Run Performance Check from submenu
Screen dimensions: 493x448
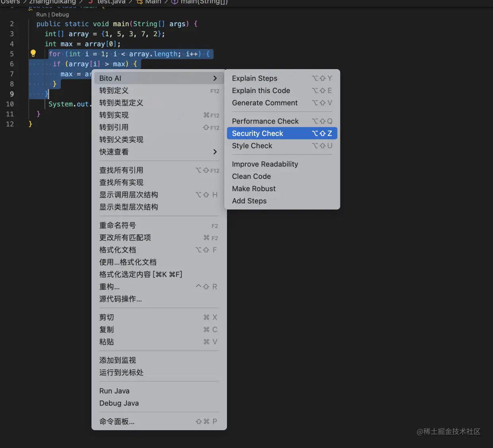click(x=282, y=121)
